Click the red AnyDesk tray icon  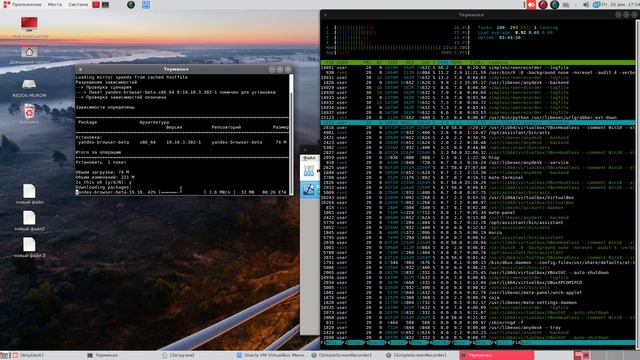[x=531, y=4]
